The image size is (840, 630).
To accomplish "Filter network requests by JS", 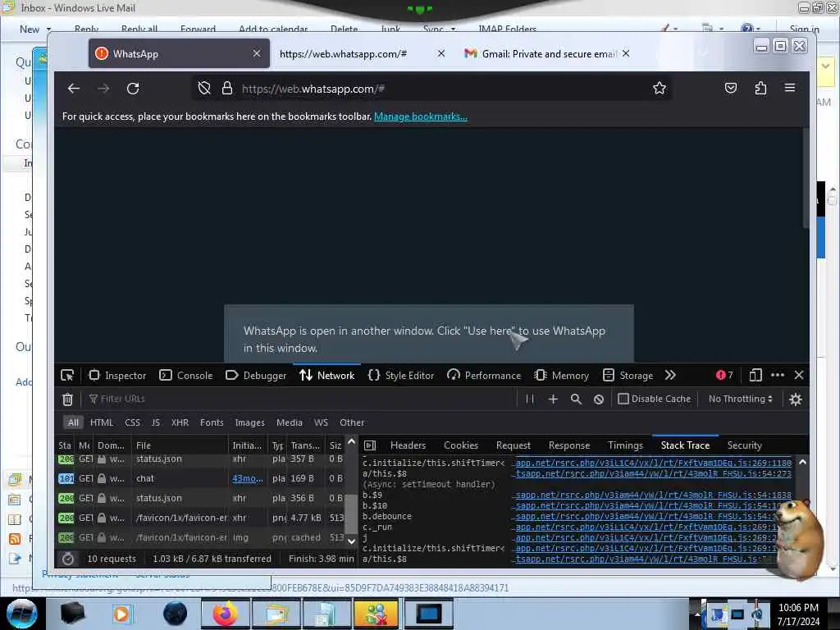I will point(155,422).
